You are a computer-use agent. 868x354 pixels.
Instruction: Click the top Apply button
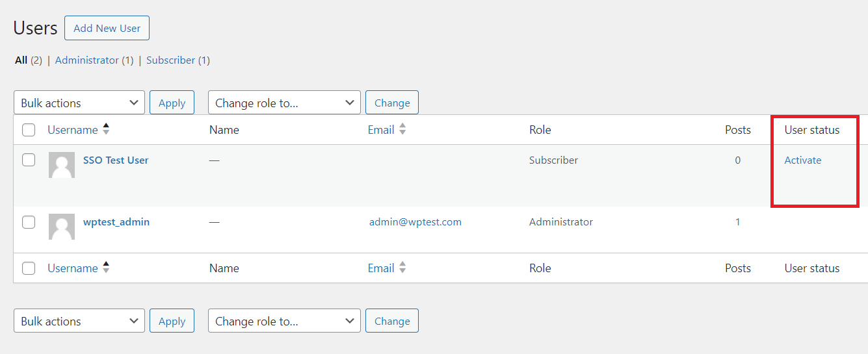coord(172,103)
